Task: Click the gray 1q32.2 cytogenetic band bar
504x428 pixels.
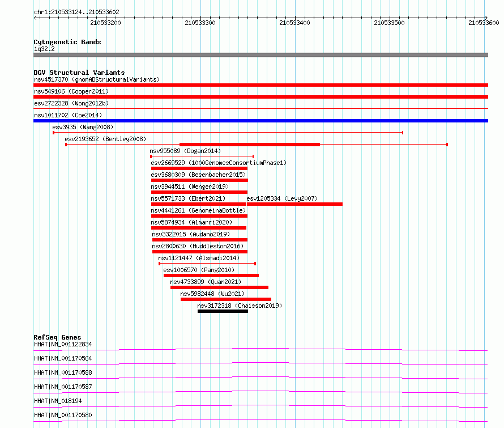Action: [x=260, y=55]
